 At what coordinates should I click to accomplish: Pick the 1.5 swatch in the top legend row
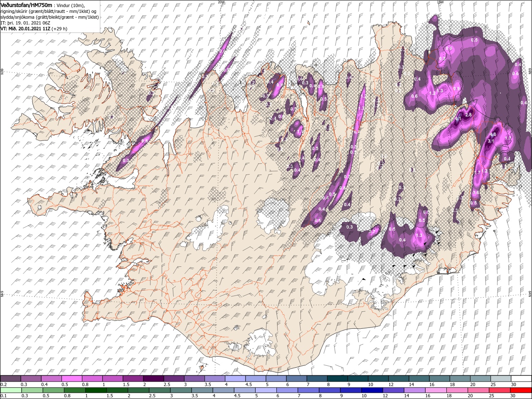pyautogui.click(x=133, y=379)
